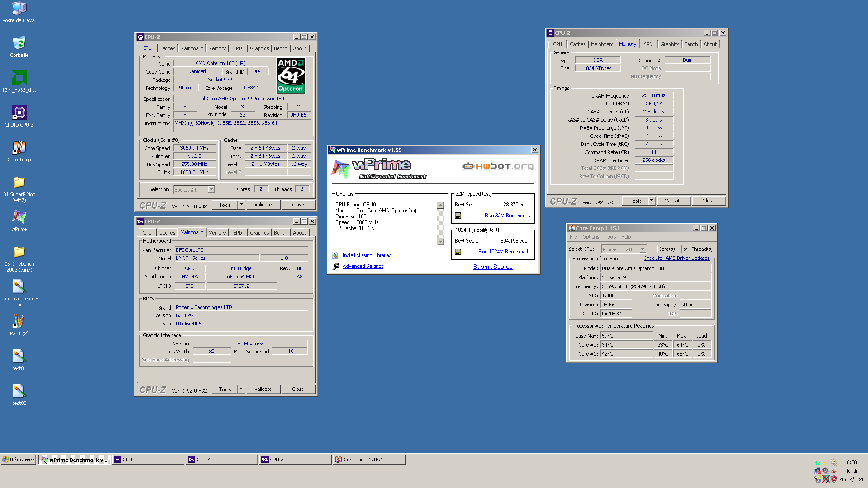
Task: Click the CPU List scrollbar up arrow
Action: tap(441, 205)
